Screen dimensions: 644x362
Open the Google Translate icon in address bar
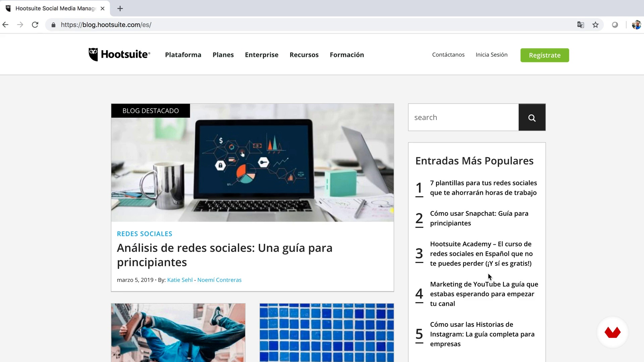tap(581, 25)
